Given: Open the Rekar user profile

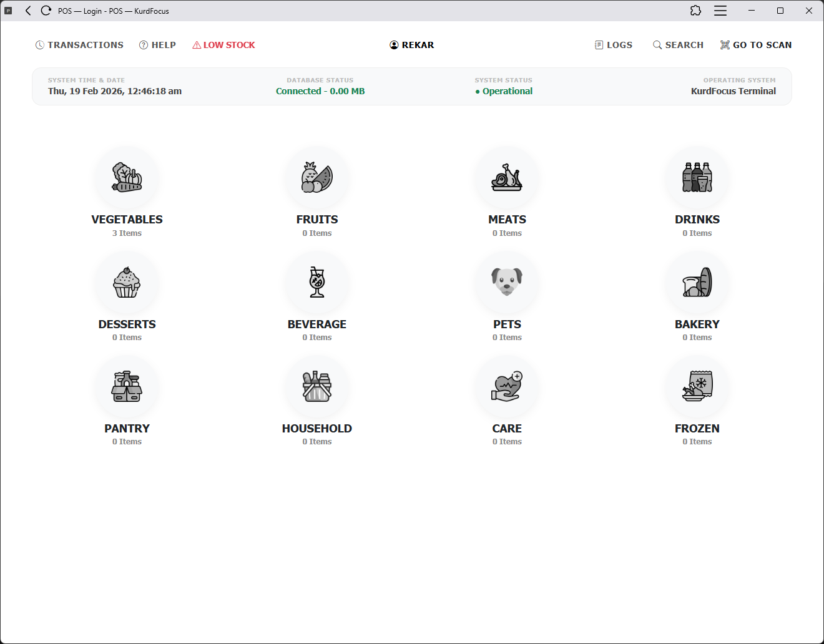Looking at the screenshot, I should pyautogui.click(x=412, y=45).
